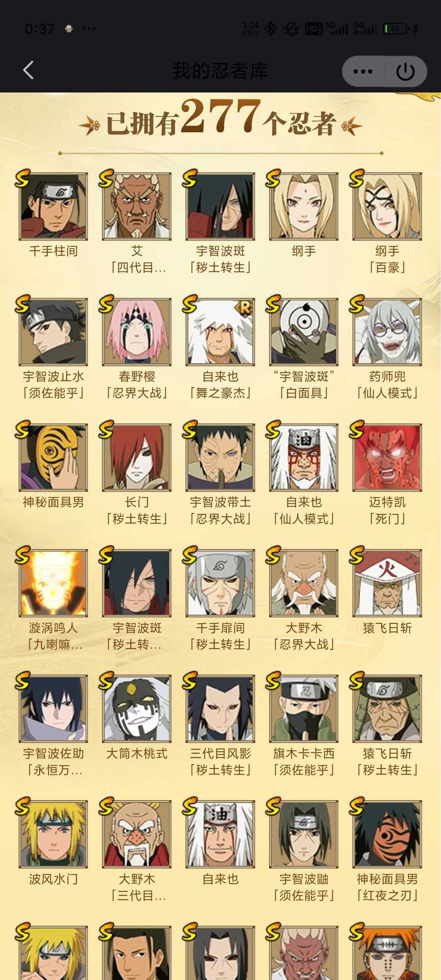441x980 pixels.
Task: Tap the 宇智波止水「须佐能乎」 name label
Action: click(53, 385)
